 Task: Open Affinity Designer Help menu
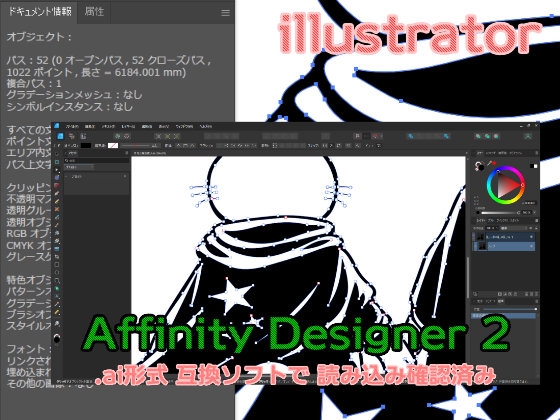pyautogui.click(x=206, y=126)
